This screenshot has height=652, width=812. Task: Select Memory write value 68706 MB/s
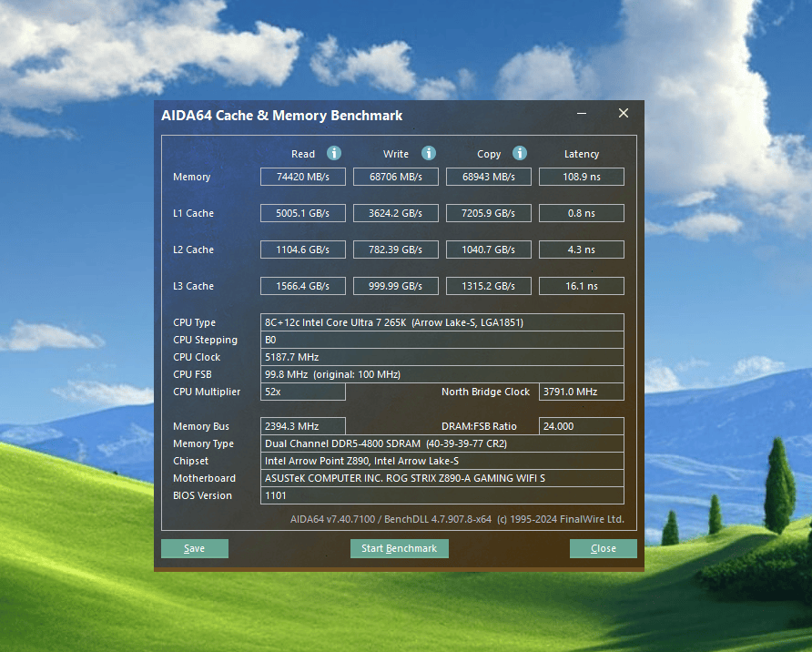click(x=396, y=177)
